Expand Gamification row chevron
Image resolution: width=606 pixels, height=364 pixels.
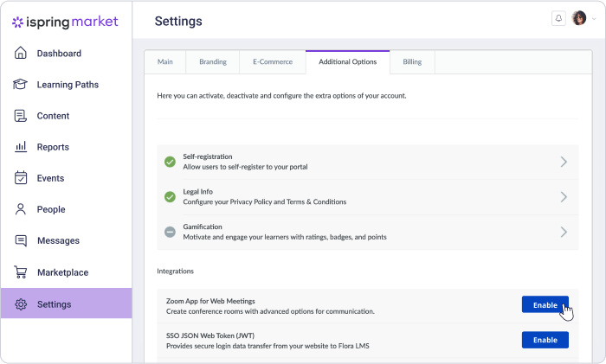pos(564,232)
